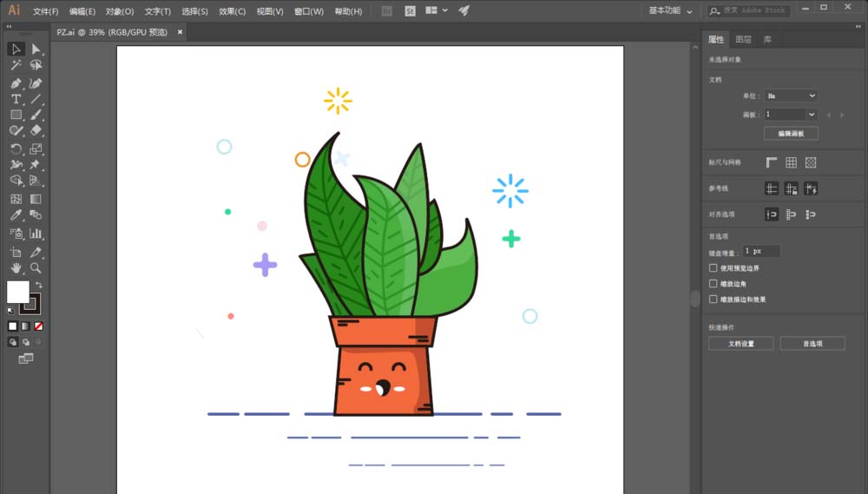
Task: Toggle the 缩放边角 checkbox
Action: (x=713, y=284)
